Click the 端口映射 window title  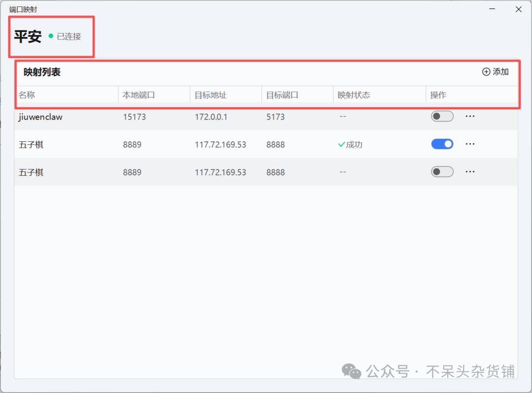[23, 9]
